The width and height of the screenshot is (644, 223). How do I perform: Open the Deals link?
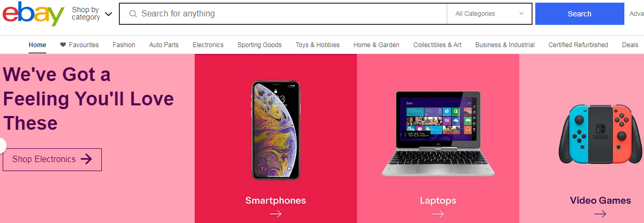(x=630, y=45)
